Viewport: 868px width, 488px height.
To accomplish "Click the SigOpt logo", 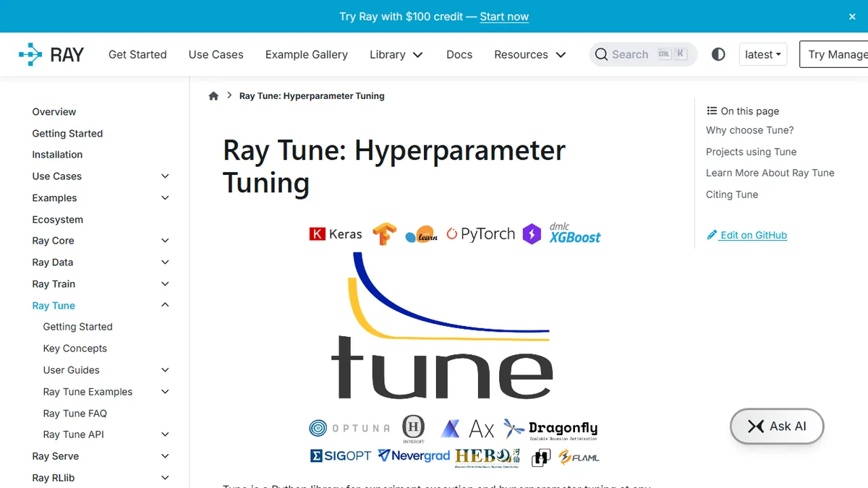I will coord(340,456).
